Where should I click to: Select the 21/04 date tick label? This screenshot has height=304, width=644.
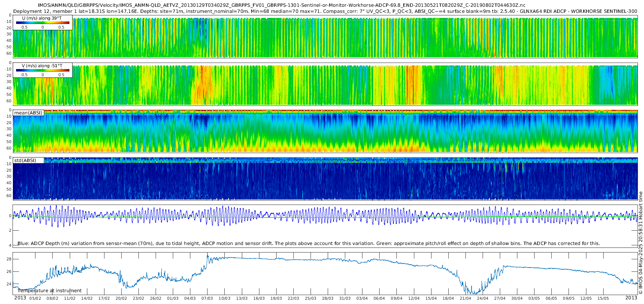coord(465,298)
